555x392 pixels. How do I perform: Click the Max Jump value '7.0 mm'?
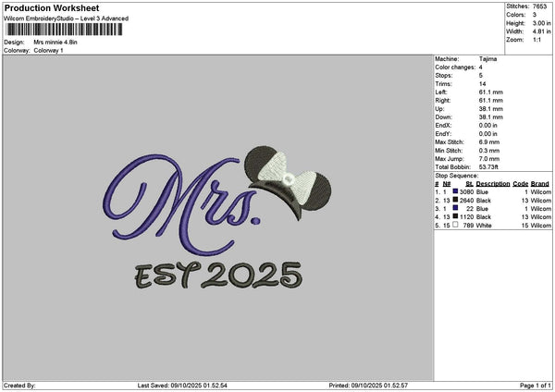(489, 159)
